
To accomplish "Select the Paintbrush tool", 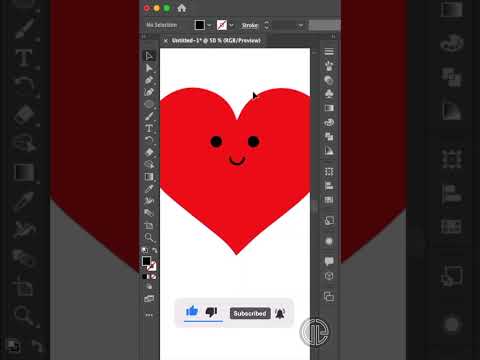I will pyautogui.click(x=149, y=116).
